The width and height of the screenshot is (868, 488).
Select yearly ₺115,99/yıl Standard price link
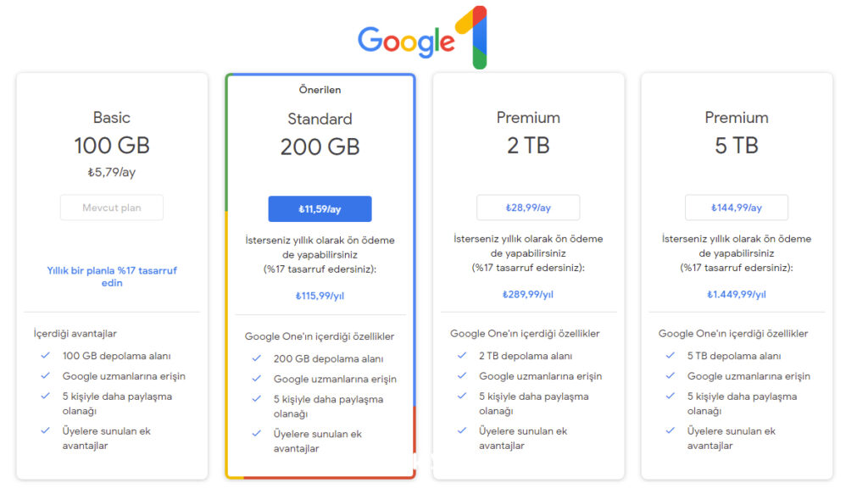coord(320,296)
